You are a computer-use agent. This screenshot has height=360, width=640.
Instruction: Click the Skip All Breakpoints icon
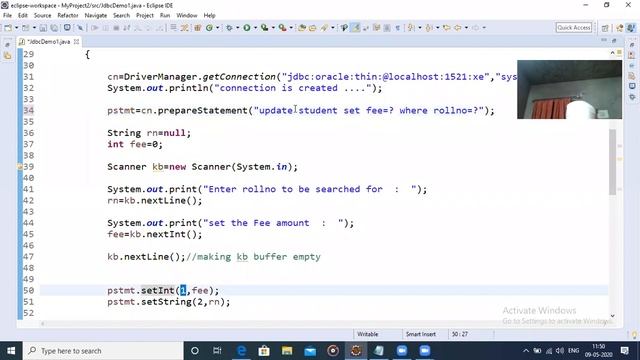(x=80, y=28)
